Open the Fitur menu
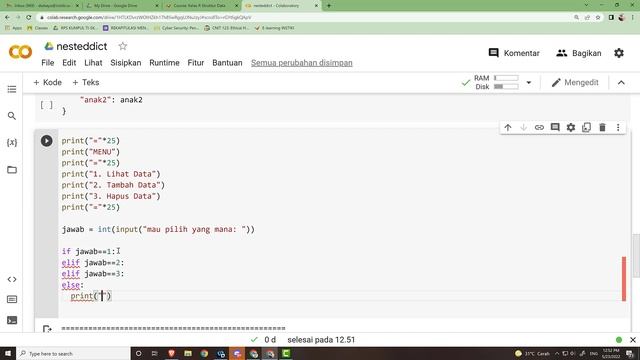Viewport: 640px width, 360px height. (196, 63)
